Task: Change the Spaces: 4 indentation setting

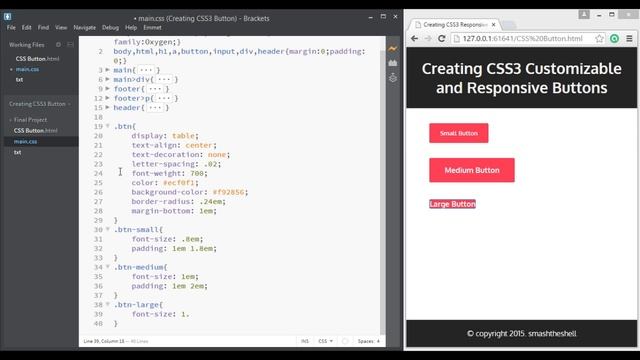Action: (369, 341)
